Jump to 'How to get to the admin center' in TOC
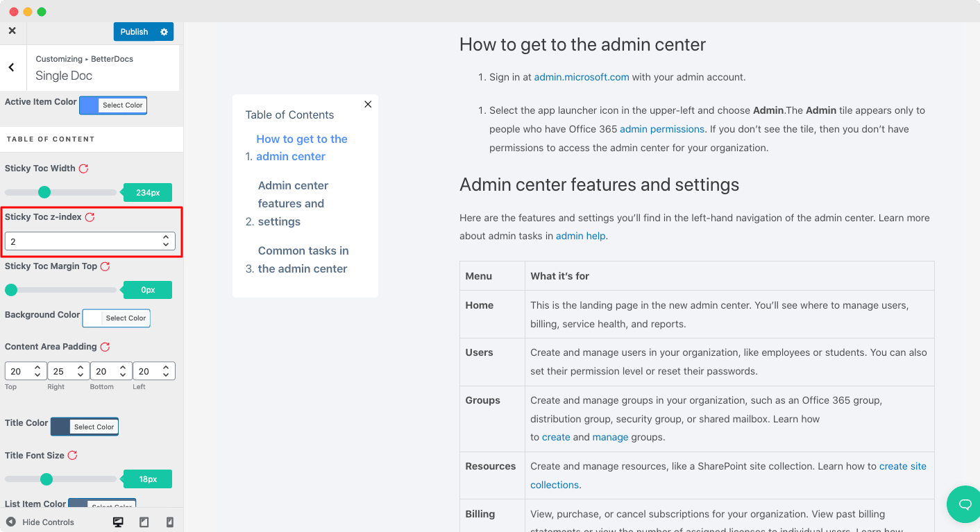This screenshot has height=532, width=980. pos(302,148)
